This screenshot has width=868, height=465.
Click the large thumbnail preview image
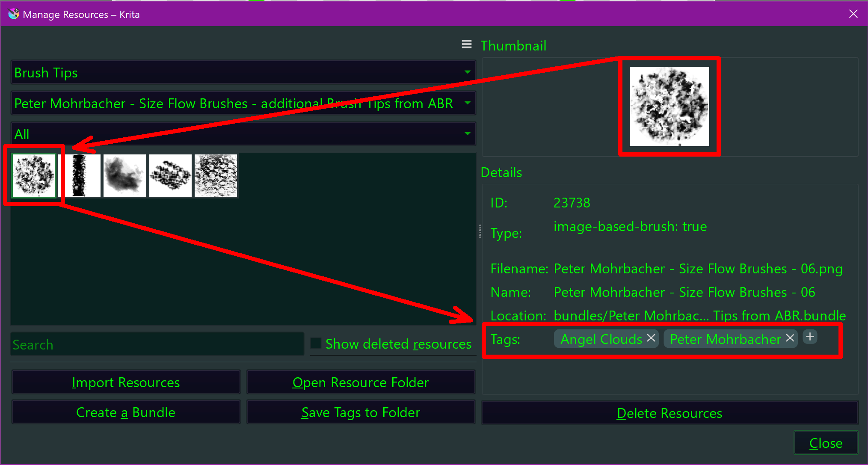[x=669, y=107]
